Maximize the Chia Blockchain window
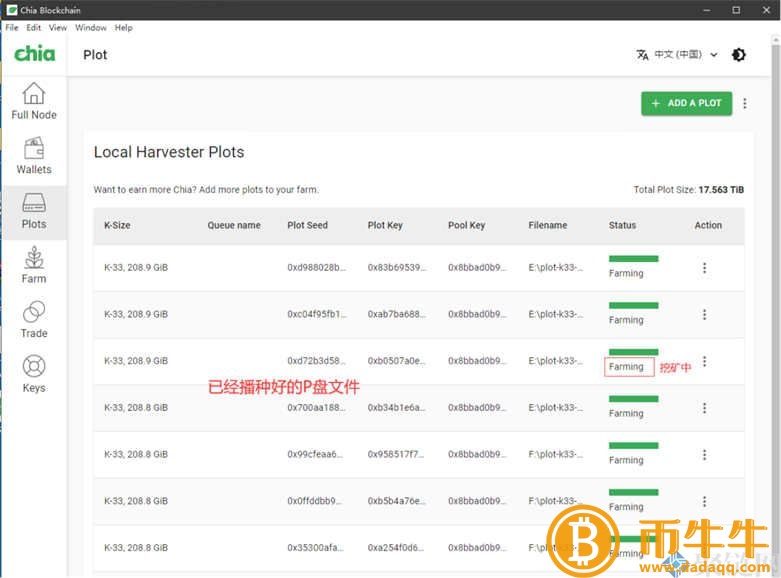This screenshot has width=781, height=578. click(x=736, y=10)
